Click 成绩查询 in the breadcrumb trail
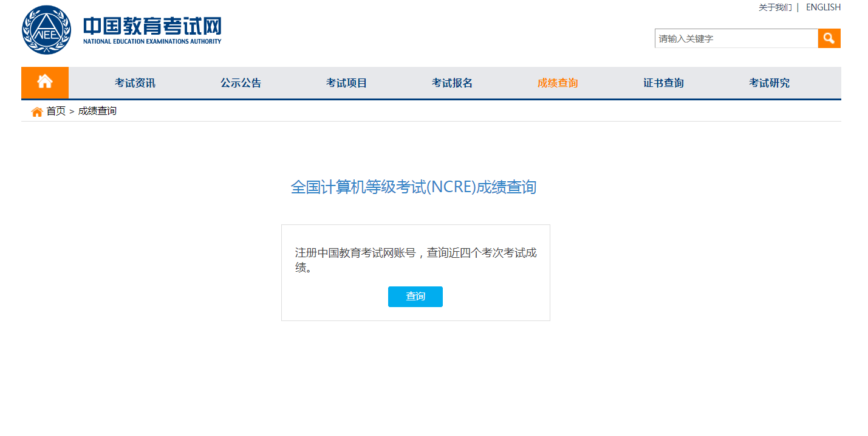The image size is (868, 436). [97, 111]
